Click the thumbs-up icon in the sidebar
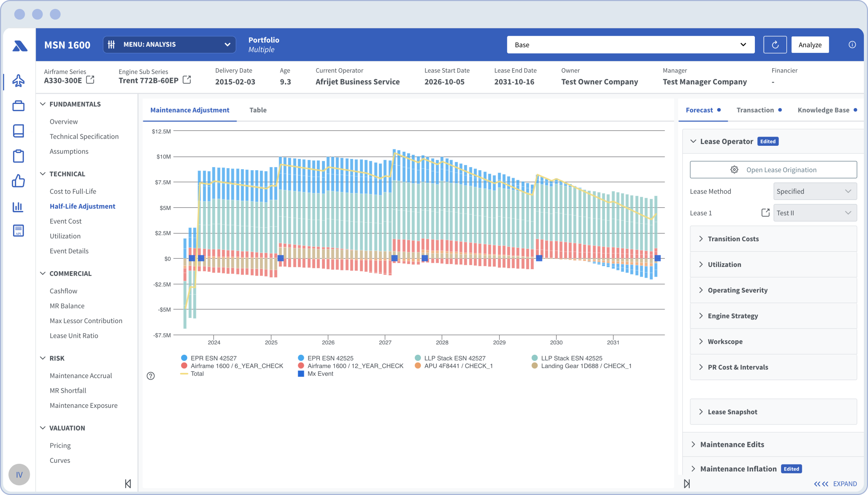868x495 pixels. [17, 182]
